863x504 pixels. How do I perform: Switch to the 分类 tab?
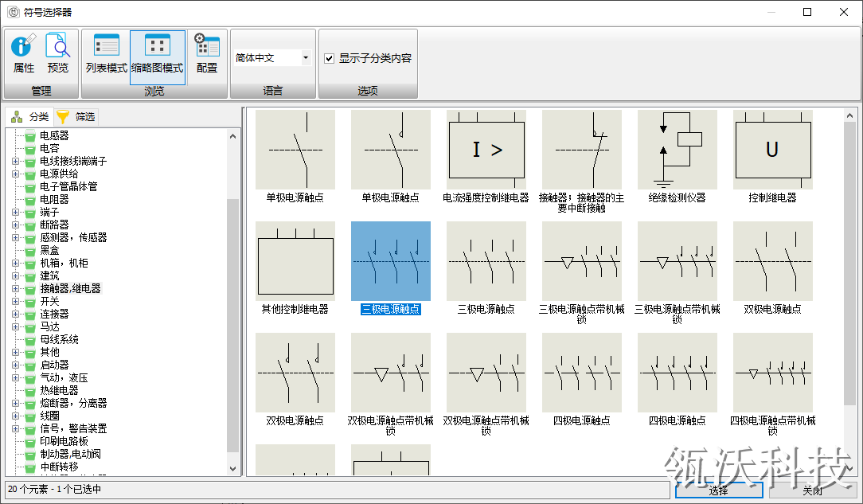click(30, 117)
